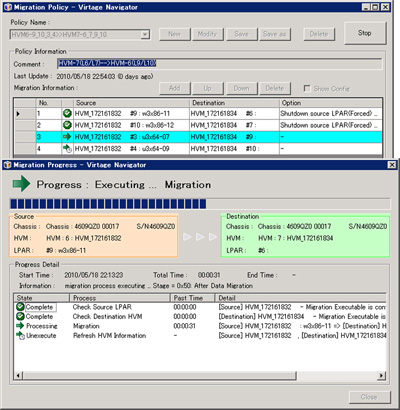Click the Delete button beside Down

[275, 88]
